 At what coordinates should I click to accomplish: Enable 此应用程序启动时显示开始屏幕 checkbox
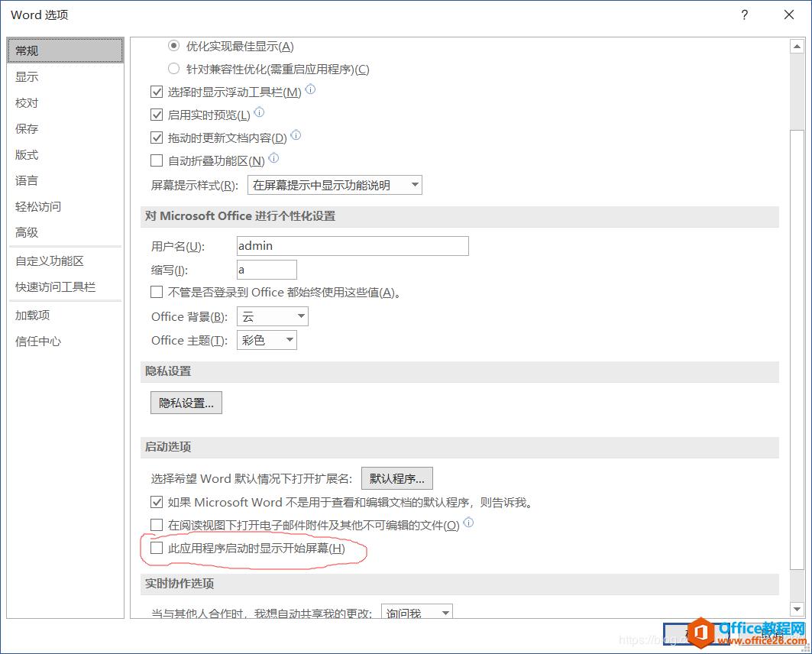click(157, 547)
